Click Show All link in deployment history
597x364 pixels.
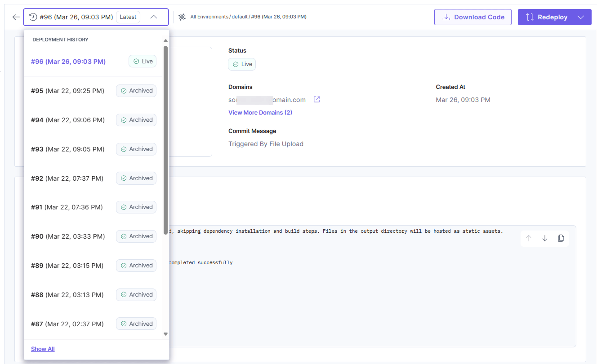pyautogui.click(x=43, y=349)
